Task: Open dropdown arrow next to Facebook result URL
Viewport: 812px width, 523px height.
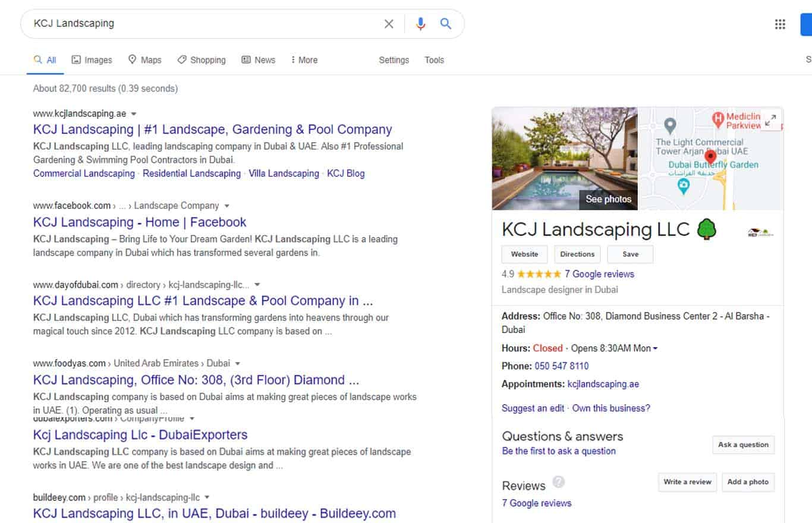Action: coord(226,206)
